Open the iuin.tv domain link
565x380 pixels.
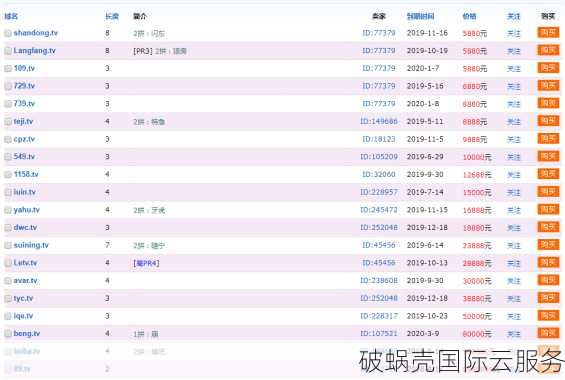click(x=25, y=192)
